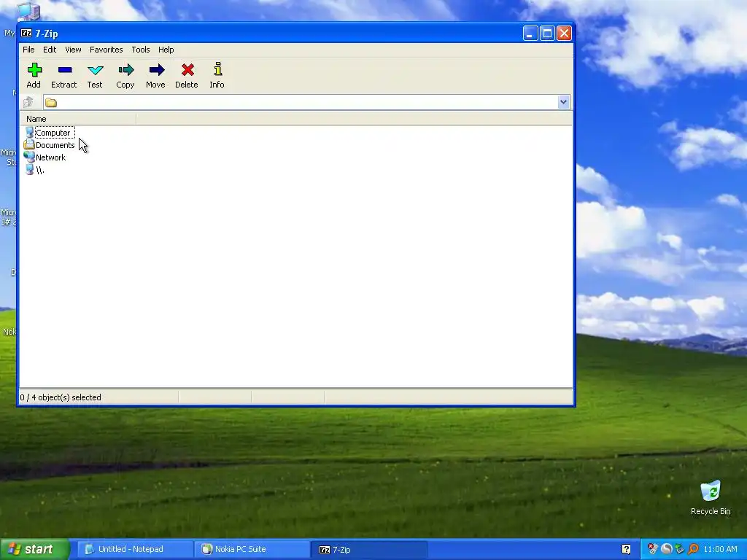Select the Documents folder icon
747x560 pixels.
tap(29, 145)
